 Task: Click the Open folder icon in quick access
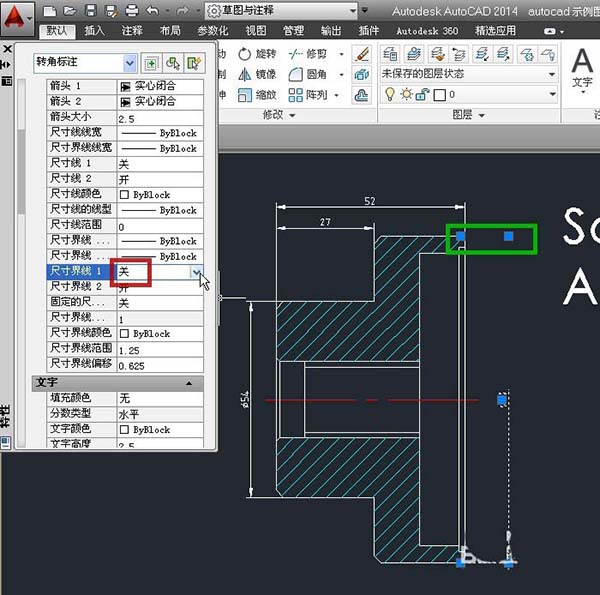70,11
